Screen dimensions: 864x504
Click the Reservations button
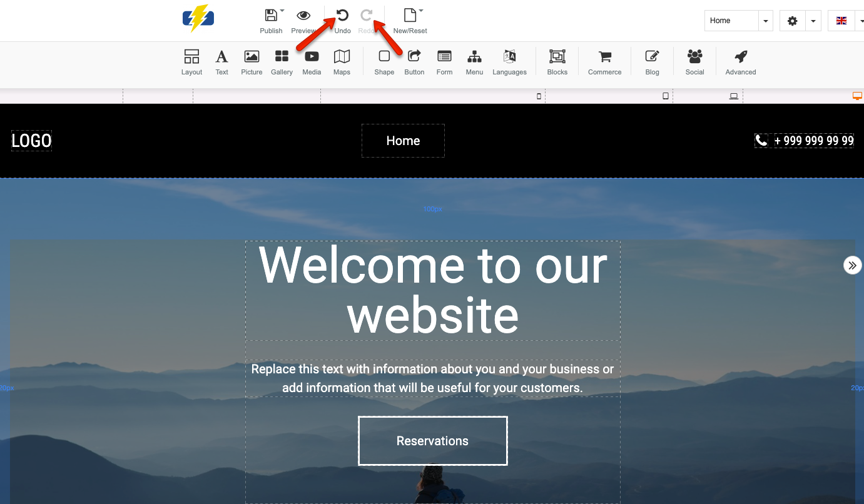432,441
